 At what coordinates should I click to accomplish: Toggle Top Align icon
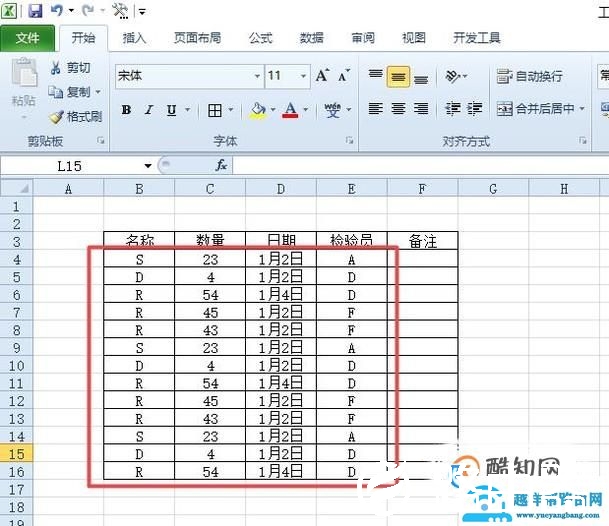pyautogui.click(x=376, y=75)
